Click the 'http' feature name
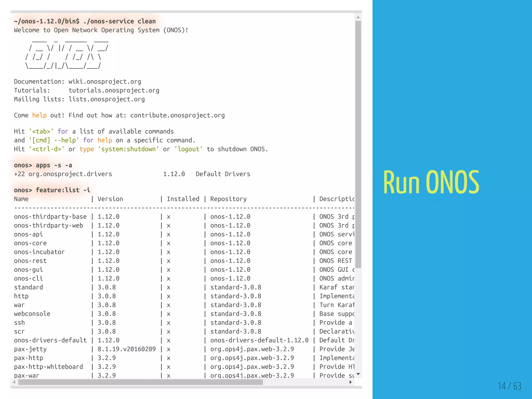 [x=21, y=296]
